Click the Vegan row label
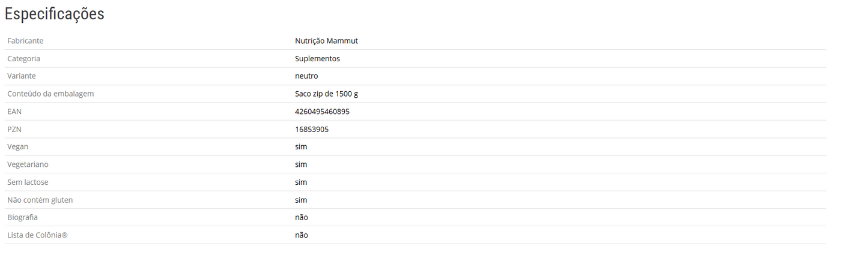 coord(17,146)
